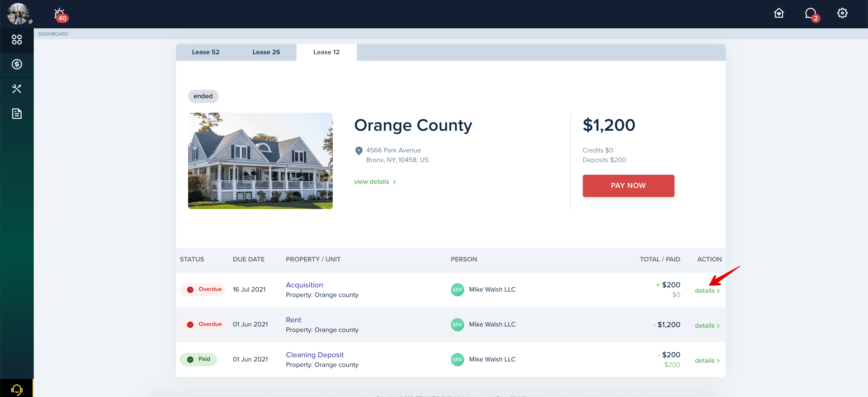This screenshot has width=868, height=397.
Task: Click the Orange County title
Action: coord(413,125)
